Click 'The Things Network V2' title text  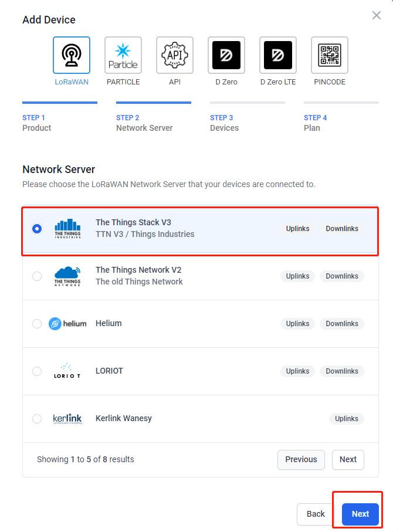click(x=138, y=270)
